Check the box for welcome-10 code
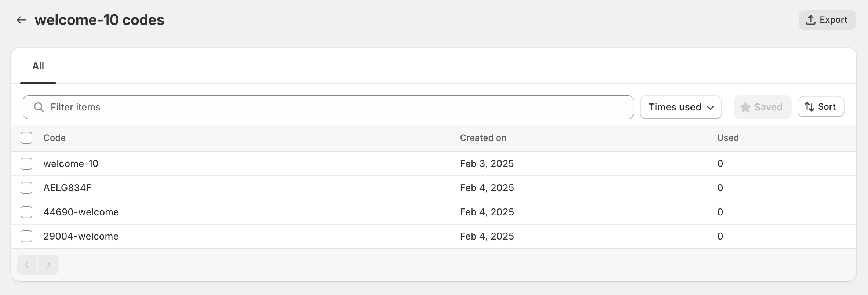Viewport: 868px width, 295px height. [26, 164]
